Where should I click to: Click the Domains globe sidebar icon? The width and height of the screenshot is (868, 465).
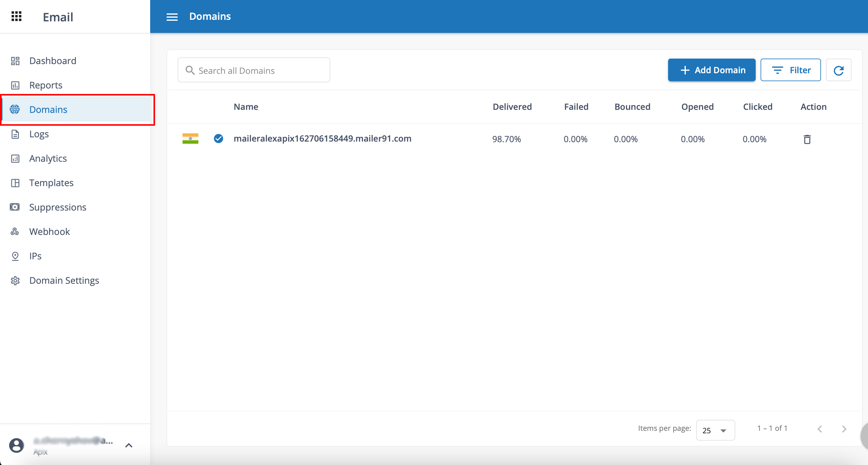pyautogui.click(x=16, y=109)
